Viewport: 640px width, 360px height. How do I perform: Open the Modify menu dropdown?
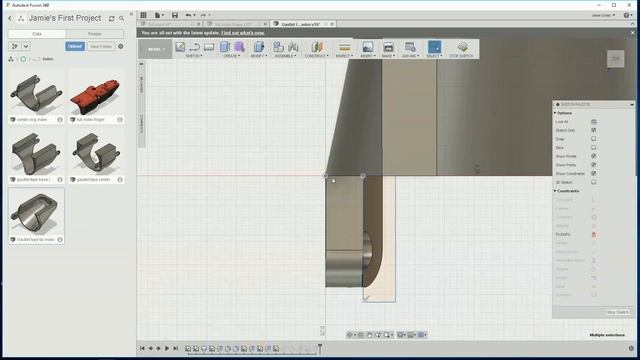click(259, 56)
